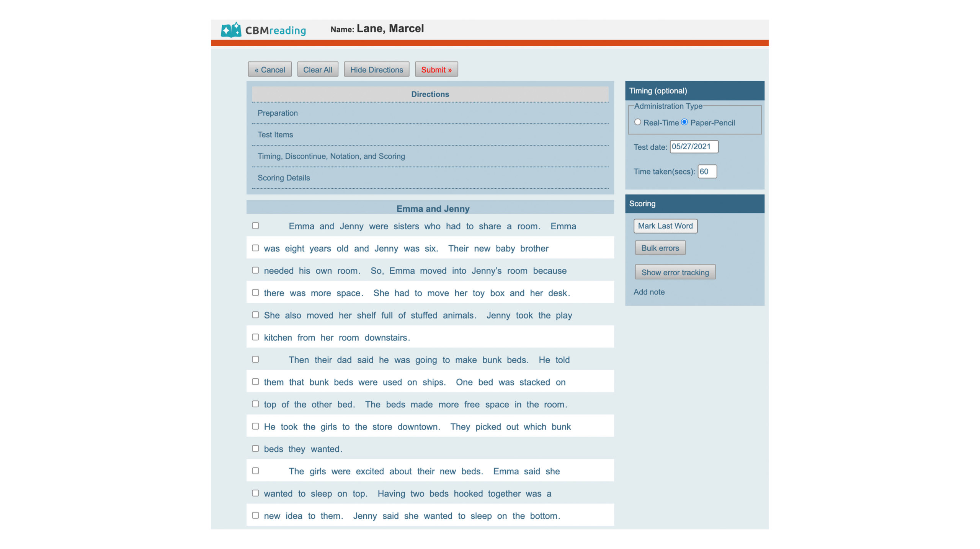Mark the word 'free' in the passage
This screenshot has height=549, width=980.
472,404
